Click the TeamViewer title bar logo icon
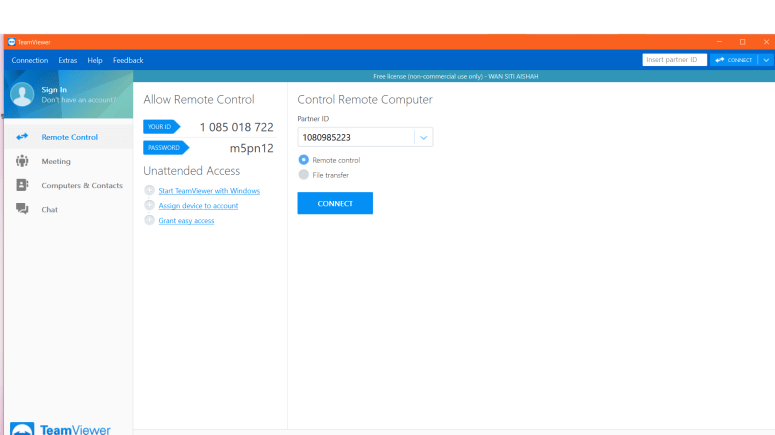The width and height of the screenshot is (775, 435). 12,42
